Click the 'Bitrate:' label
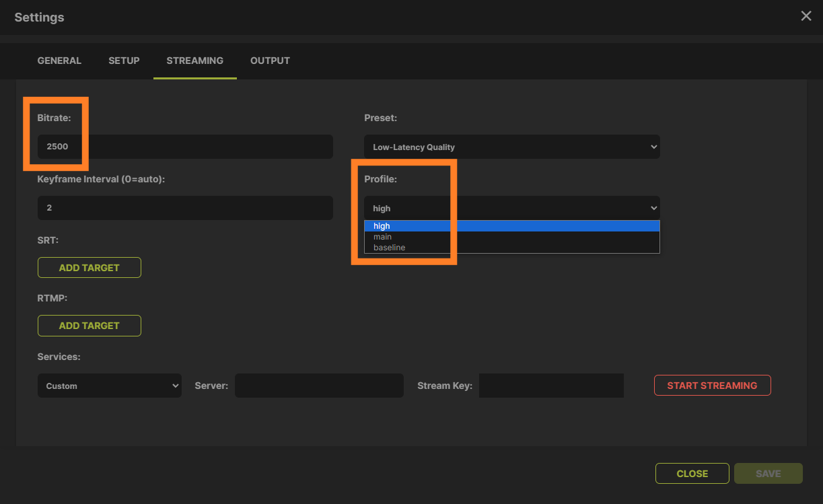This screenshot has height=504, width=823. pyautogui.click(x=55, y=118)
